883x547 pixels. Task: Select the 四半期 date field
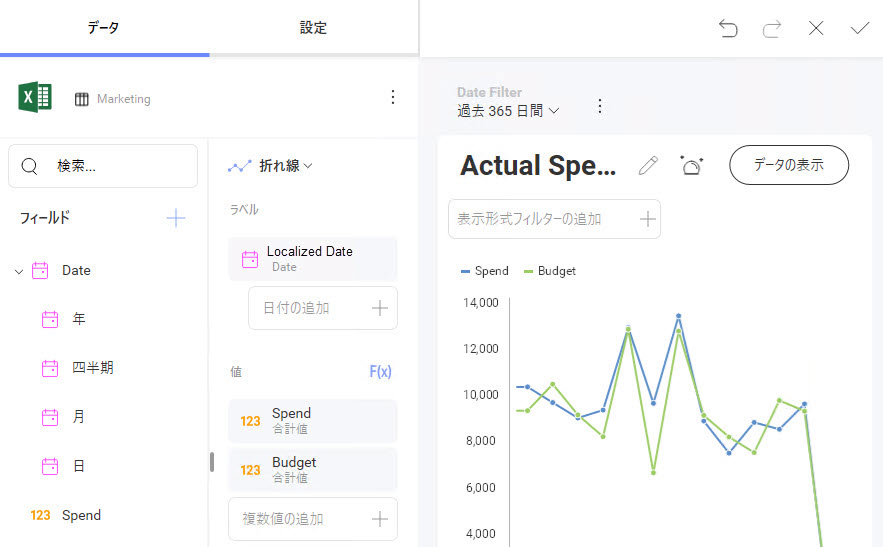click(93, 368)
